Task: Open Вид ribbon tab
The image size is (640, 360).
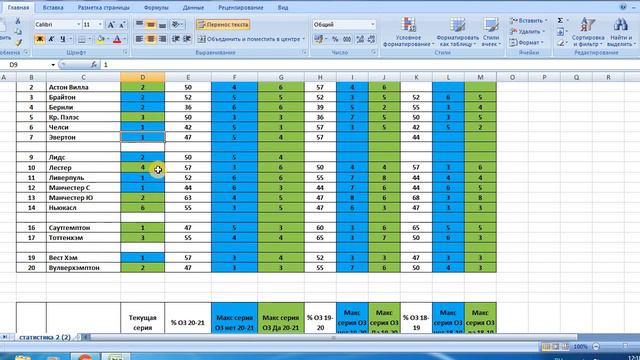Action: 283,7
